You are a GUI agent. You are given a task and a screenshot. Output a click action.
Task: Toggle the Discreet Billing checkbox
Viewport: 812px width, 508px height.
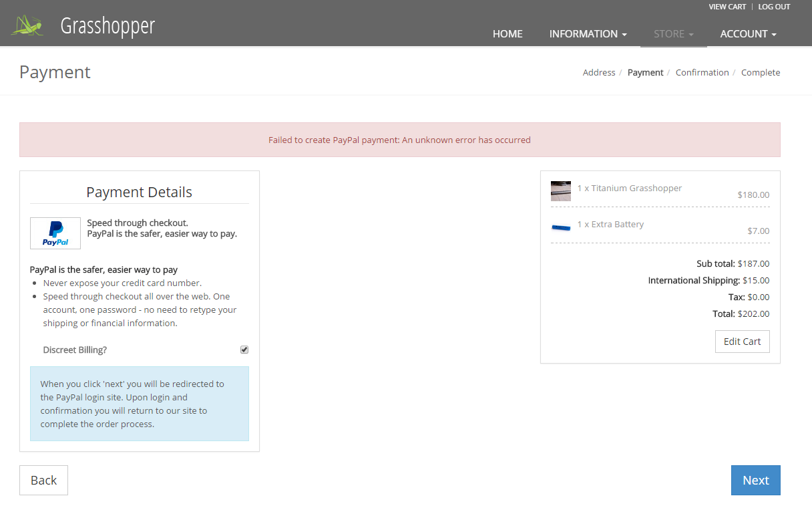[x=244, y=350]
